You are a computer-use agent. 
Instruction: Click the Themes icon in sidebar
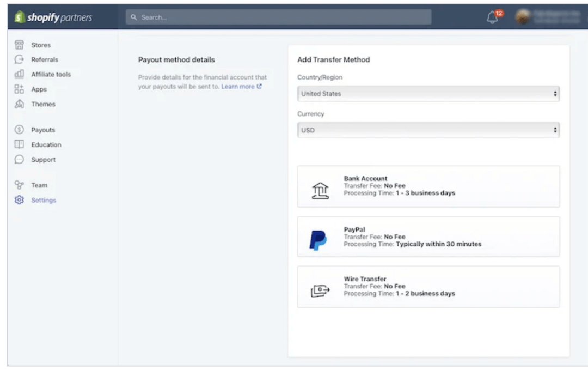point(20,104)
